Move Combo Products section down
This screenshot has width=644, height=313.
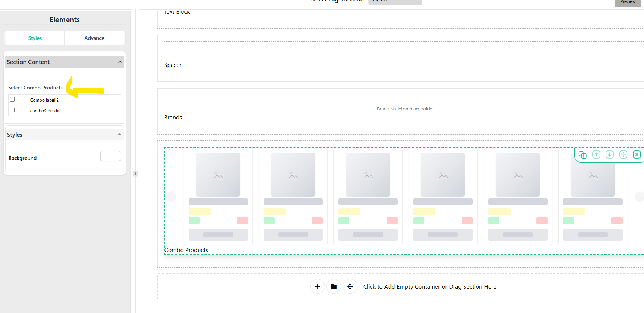(x=610, y=154)
